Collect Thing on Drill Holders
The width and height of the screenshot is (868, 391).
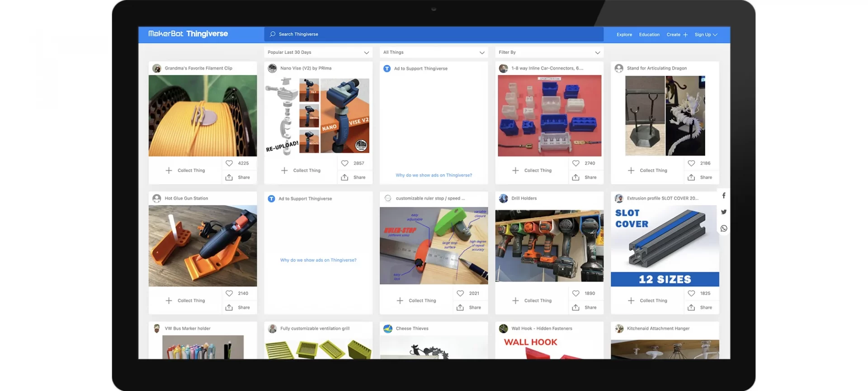tap(532, 301)
